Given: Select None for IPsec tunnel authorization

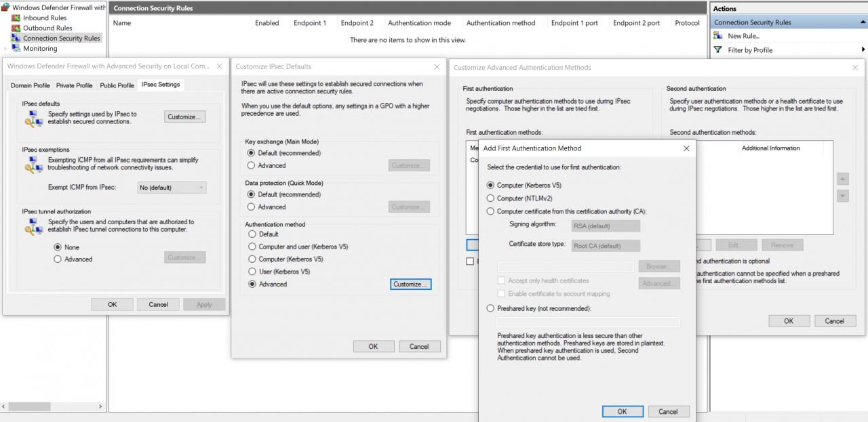Looking at the screenshot, I should pos(58,247).
